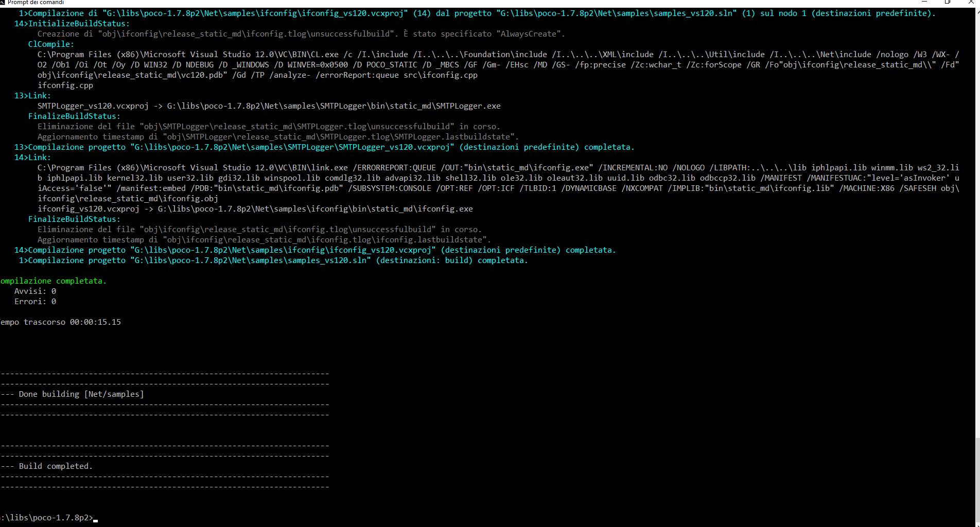Click the lone "ifconfig.cpp" output line

coord(65,85)
